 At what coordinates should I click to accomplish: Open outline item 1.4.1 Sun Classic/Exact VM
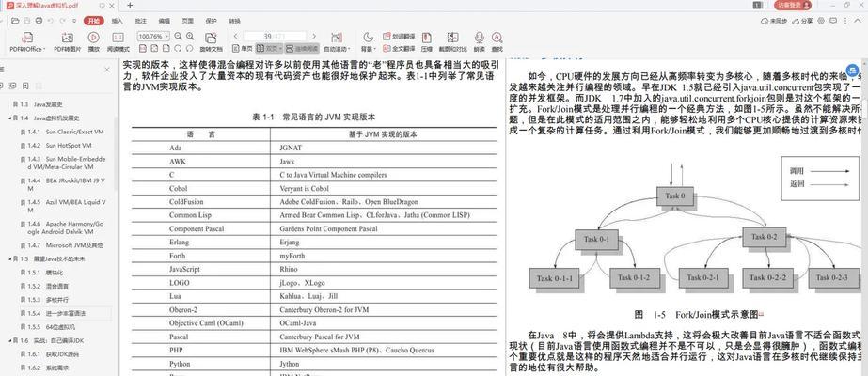(x=65, y=132)
